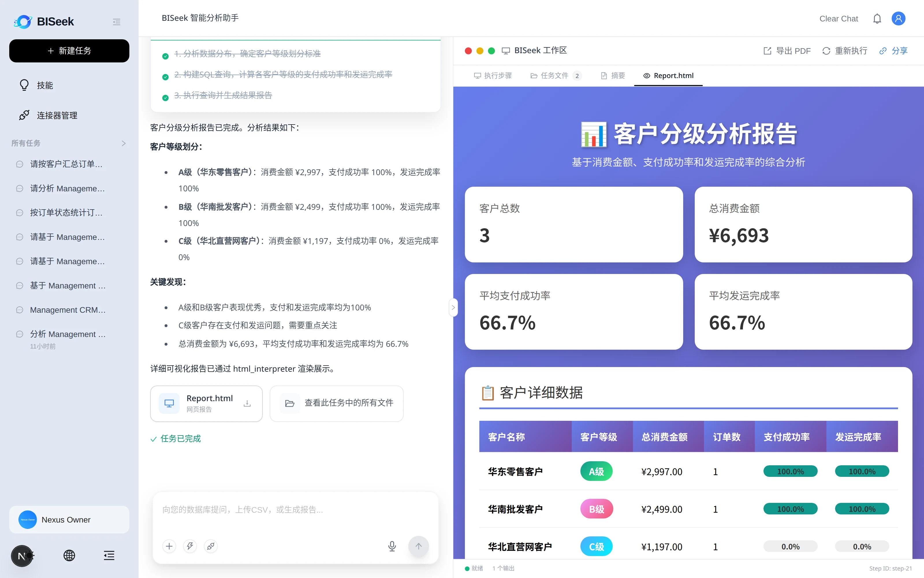The width and height of the screenshot is (924, 578).
Task: Click the 任务已完成 status text
Action: point(180,438)
